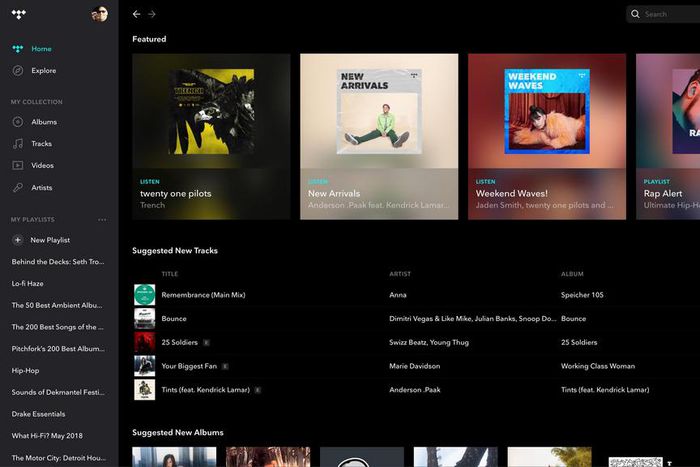700x467 pixels.
Task: Open artist Anderson .Paak in track list
Action: 415,390
